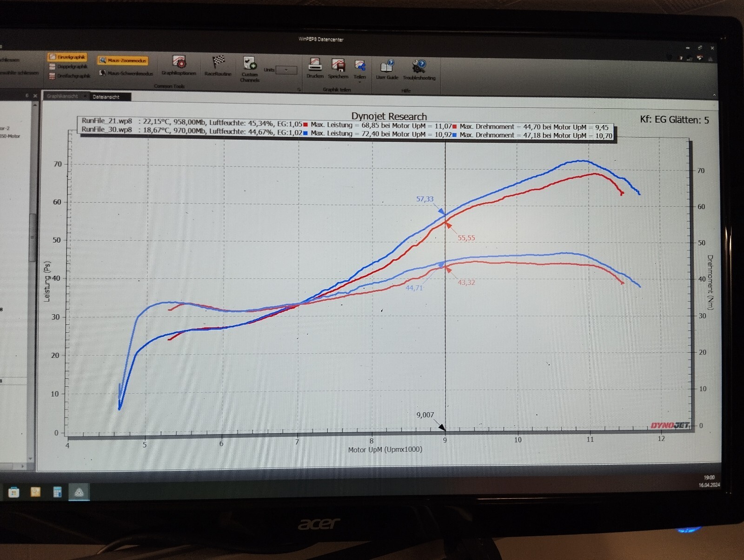Open Calculator from the taskbar
The width and height of the screenshot is (744, 560).
58,492
